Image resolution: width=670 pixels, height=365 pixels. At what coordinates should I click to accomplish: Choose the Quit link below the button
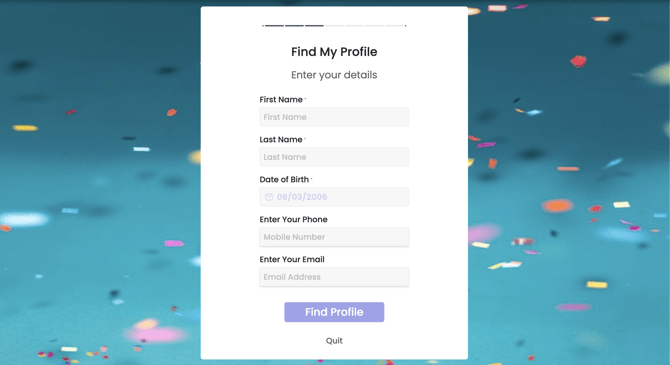click(x=334, y=341)
